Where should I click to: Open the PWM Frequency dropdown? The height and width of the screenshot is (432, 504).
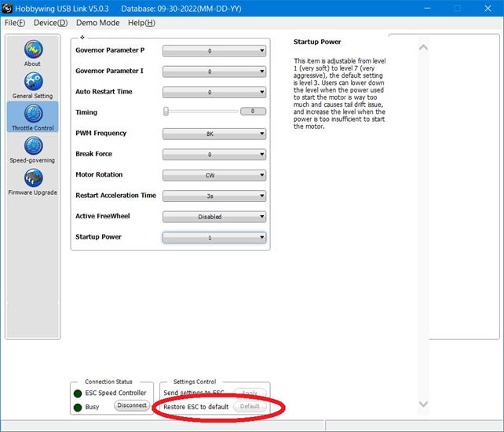(214, 134)
